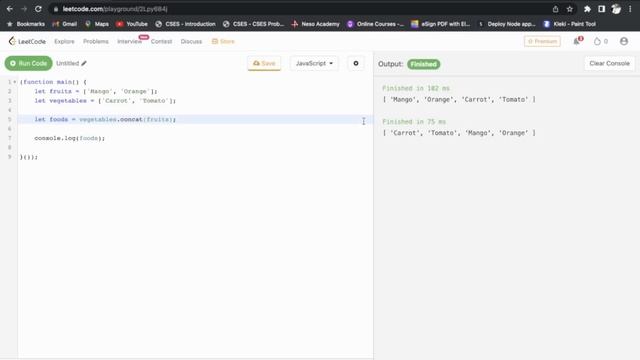Open the CSES - Introduction bookmark
Image resolution: width=640 pixels, height=360 pixels.
point(186,24)
